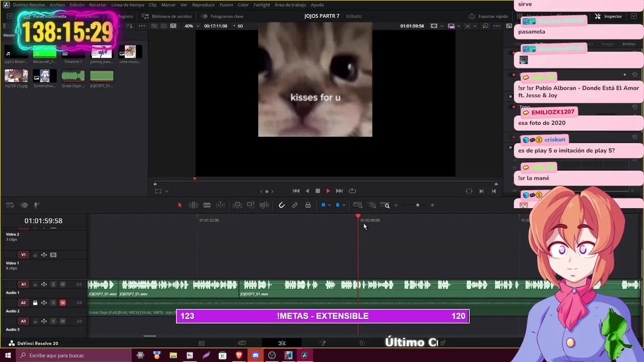Select the Blade Edit Mode tool

coord(207,205)
